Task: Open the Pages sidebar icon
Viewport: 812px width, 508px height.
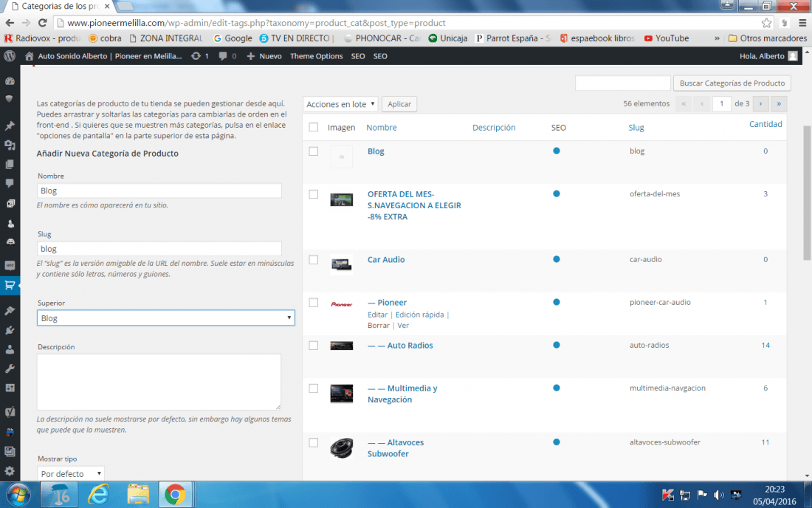Action: tap(10, 165)
